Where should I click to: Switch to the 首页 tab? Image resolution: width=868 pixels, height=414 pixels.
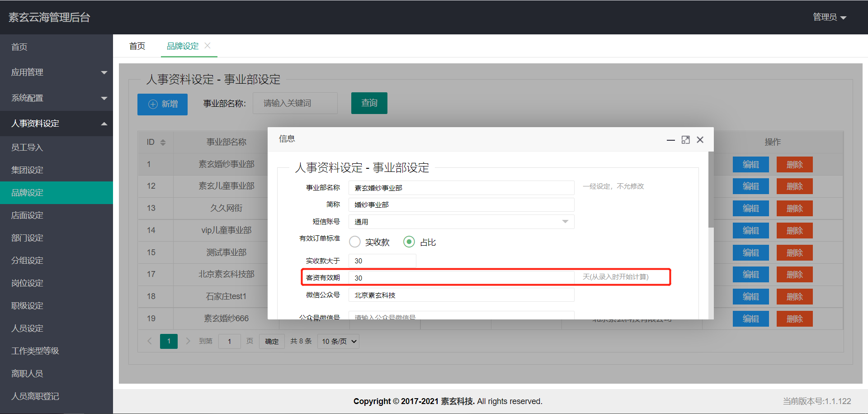coord(137,46)
